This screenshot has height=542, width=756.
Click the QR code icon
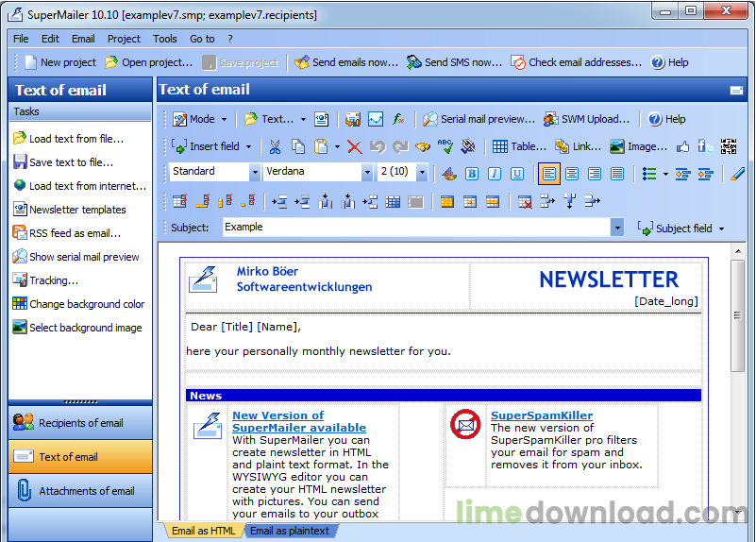pos(729,146)
